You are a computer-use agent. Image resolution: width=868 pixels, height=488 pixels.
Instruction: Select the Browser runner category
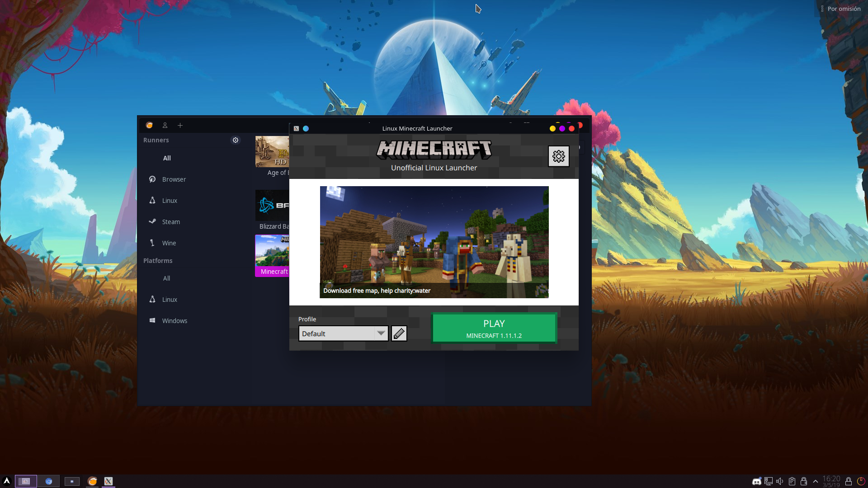(174, 179)
